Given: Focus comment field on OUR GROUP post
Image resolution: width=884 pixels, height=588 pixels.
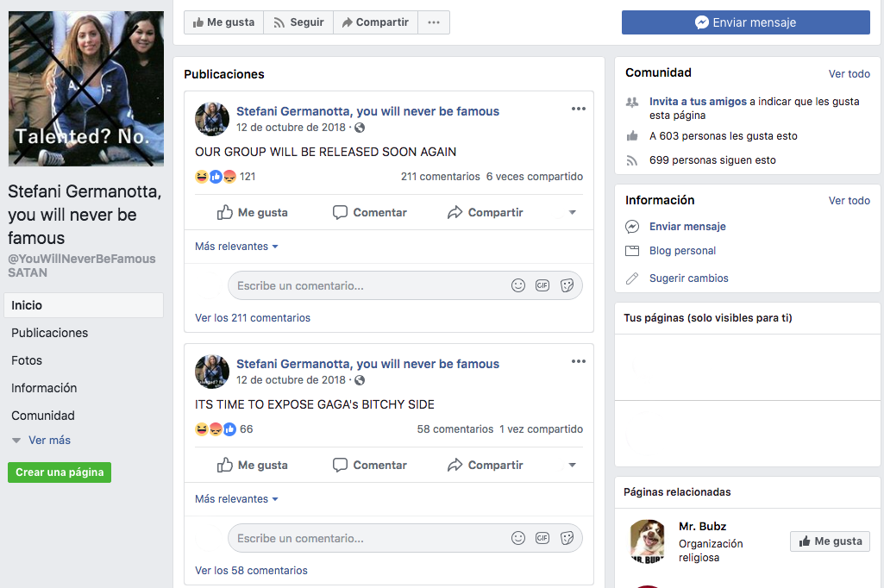Looking at the screenshot, I should [x=405, y=285].
